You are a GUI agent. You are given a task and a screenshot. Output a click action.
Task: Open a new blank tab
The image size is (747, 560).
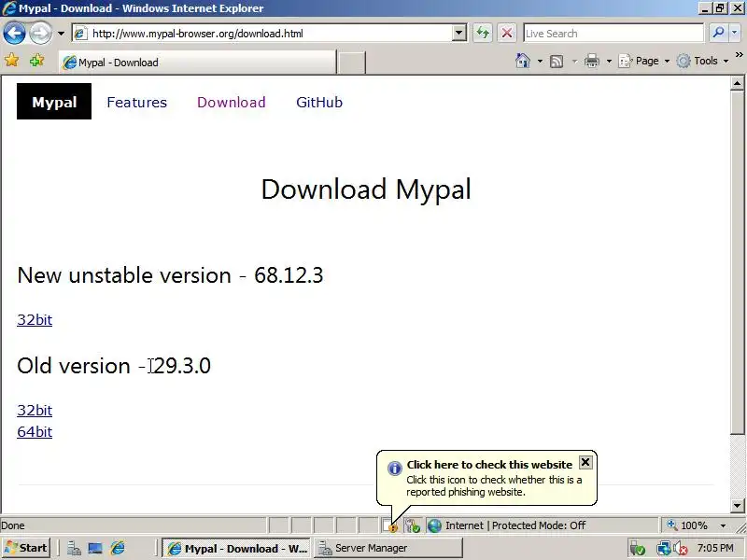coord(351,63)
